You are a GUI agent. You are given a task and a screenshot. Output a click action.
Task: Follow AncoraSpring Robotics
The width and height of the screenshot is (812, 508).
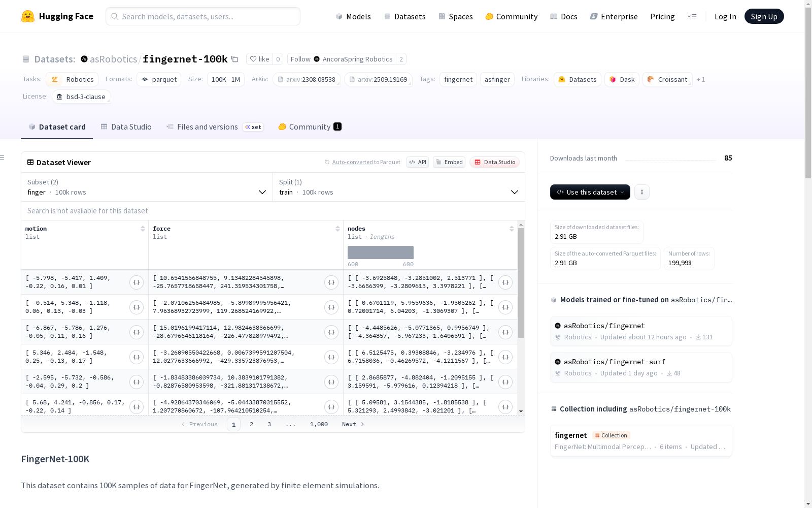click(342, 59)
